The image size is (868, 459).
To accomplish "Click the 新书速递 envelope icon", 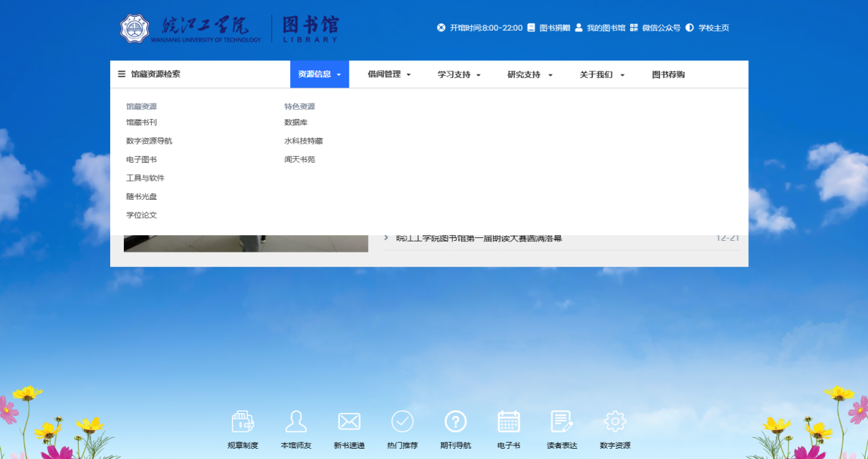I will click(349, 421).
